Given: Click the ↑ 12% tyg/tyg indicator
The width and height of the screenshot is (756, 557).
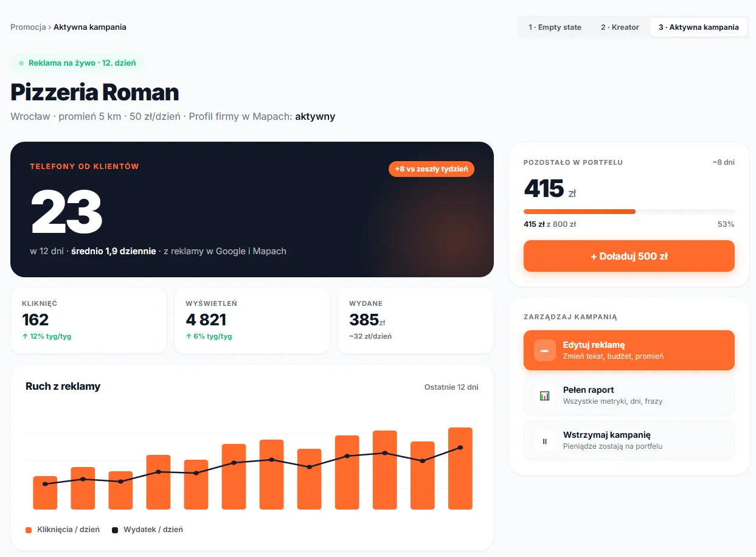Looking at the screenshot, I should (x=46, y=336).
